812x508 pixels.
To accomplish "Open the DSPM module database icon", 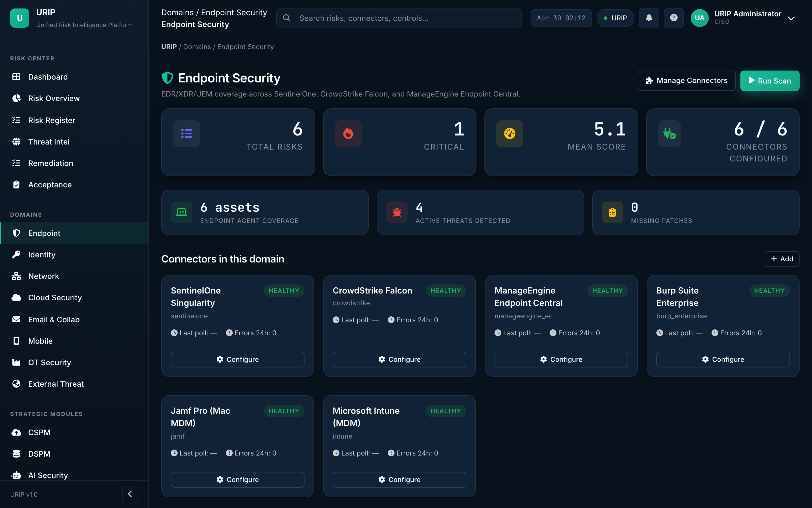I will (16, 454).
